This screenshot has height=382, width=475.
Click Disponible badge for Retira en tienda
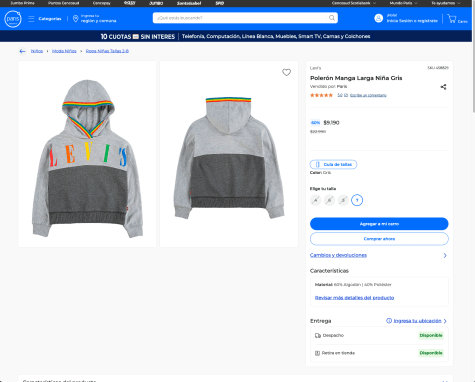click(431, 353)
